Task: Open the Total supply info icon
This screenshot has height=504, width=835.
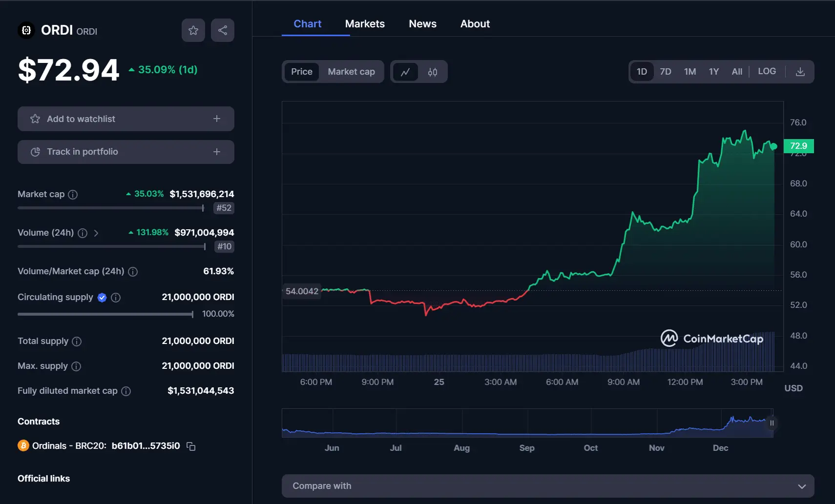Action: 77,342
